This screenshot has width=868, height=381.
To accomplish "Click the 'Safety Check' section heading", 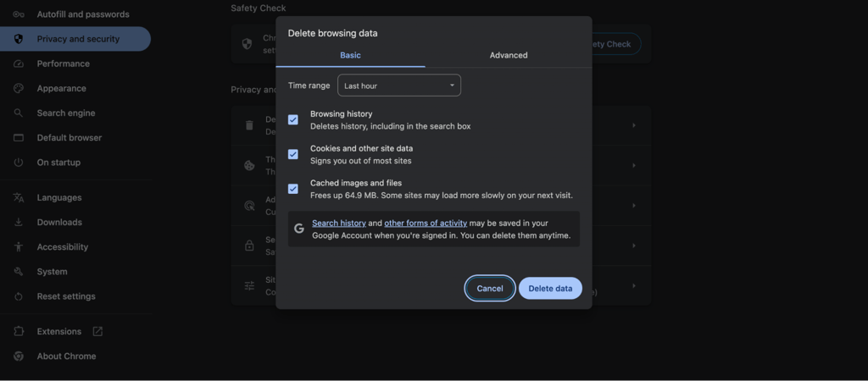I will click(259, 8).
